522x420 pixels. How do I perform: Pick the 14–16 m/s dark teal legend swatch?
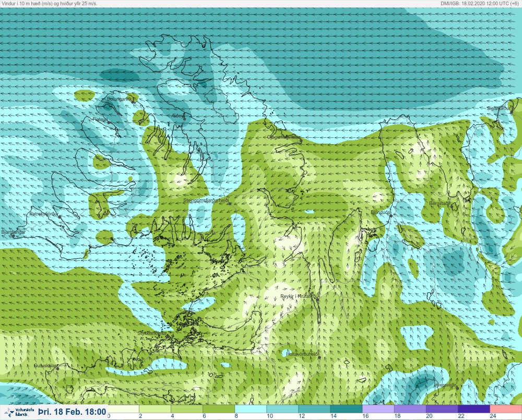pos(347,409)
